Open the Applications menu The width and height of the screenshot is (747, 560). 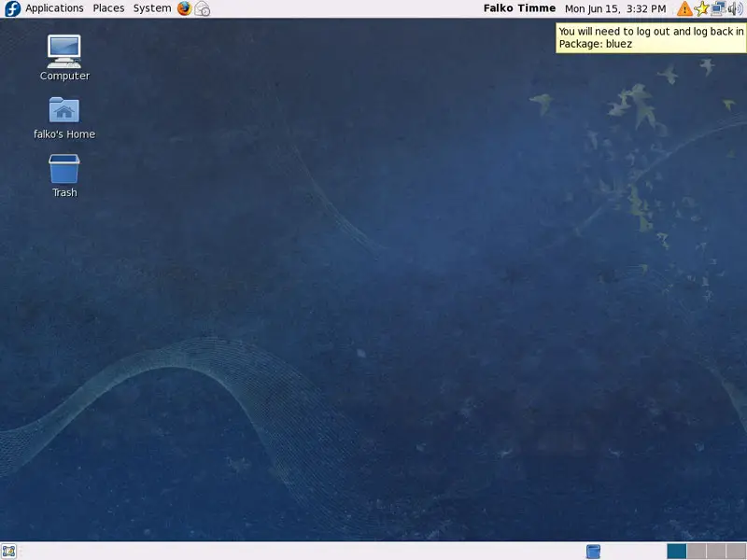54,8
